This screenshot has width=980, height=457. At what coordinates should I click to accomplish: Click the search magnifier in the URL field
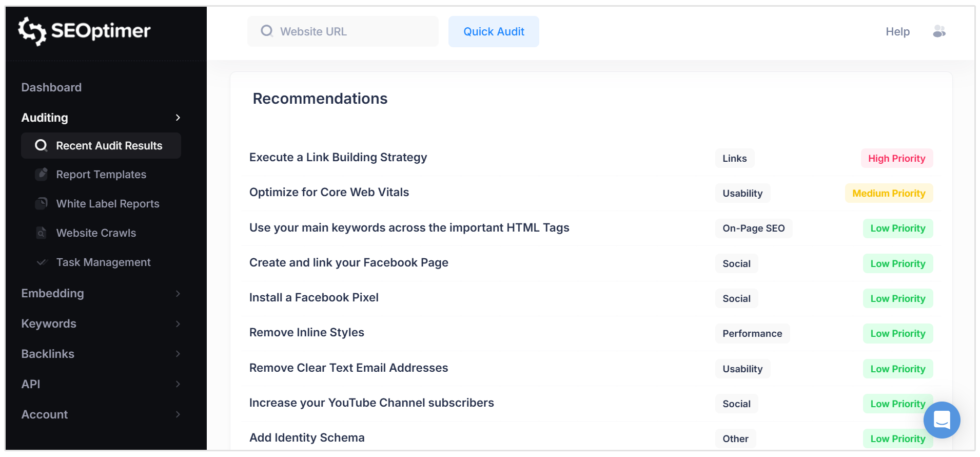tap(266, 31)
